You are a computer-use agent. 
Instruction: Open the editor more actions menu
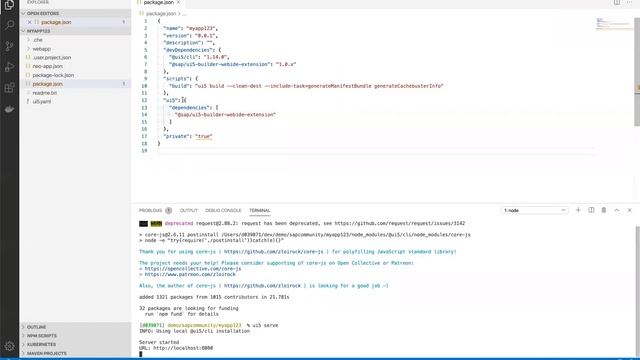pos(629,2)
